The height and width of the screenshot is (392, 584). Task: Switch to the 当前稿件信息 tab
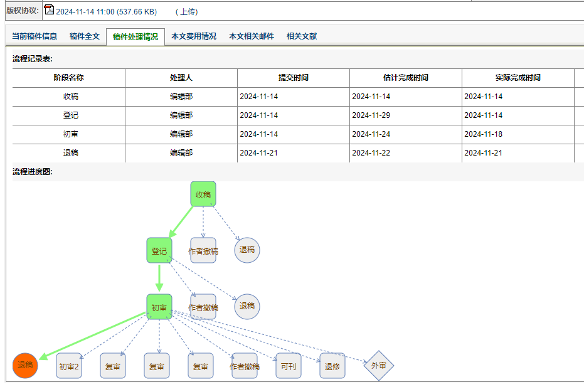(x=35, y=36)
